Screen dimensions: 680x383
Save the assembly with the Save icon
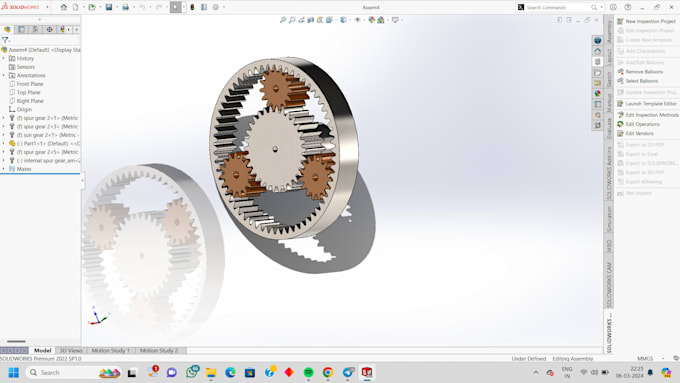point(109,7)
